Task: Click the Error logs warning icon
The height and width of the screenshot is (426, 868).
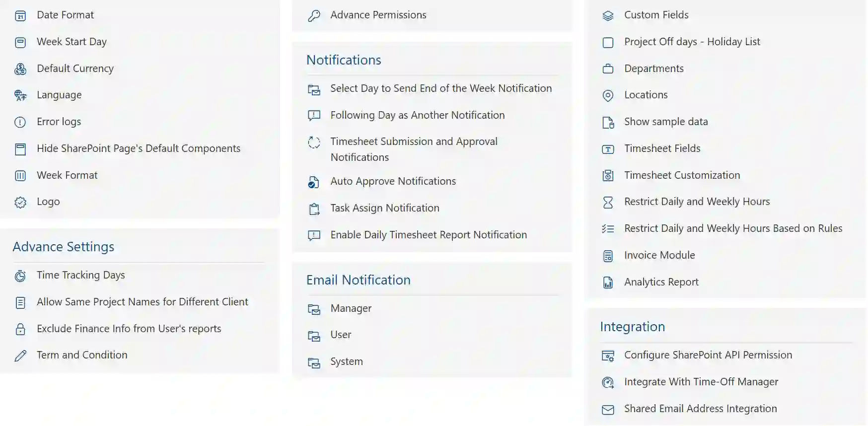Action: pyautogui.click(x=20, y=122)
